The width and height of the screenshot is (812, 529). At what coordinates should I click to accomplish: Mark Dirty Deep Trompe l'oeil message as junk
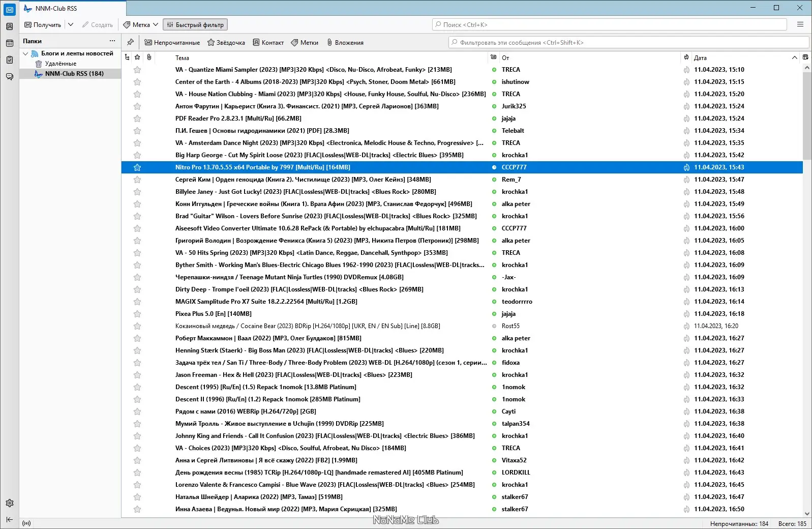click(686, 289)
